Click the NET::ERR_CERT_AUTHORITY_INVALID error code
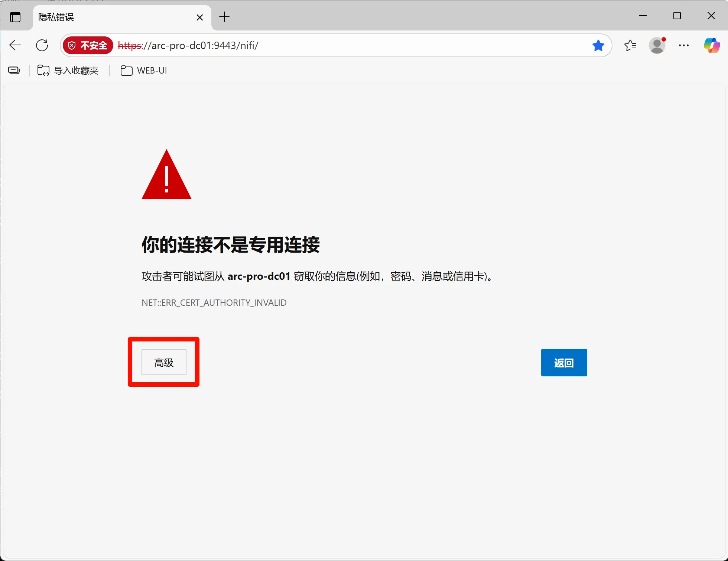This screenshot has width=728, height=561. pos(214,303)
